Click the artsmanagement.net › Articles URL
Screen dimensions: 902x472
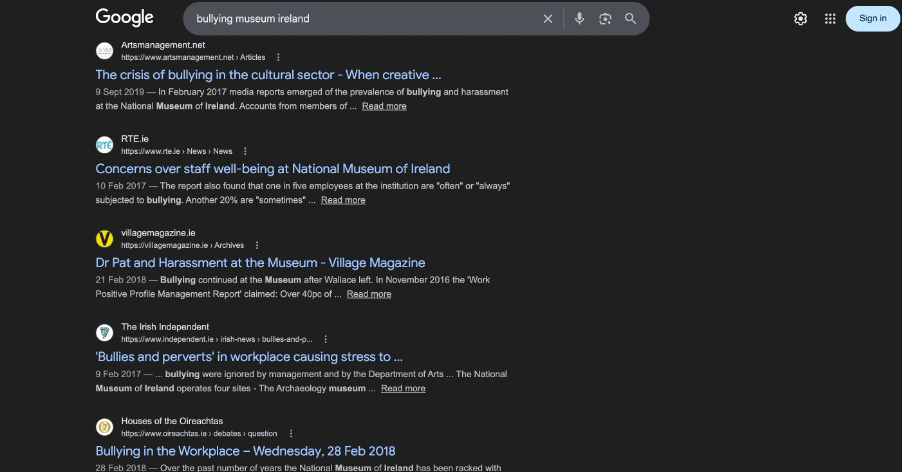click(x=193, y=57)
